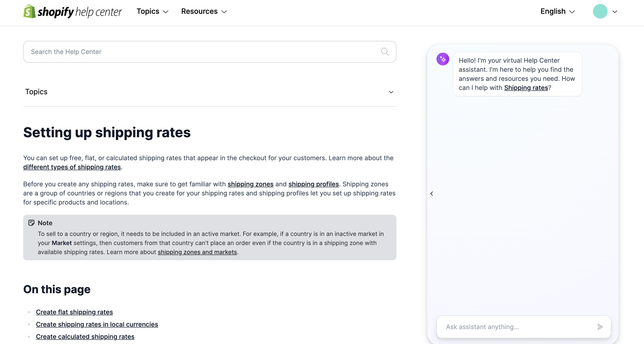Expand the Topics section below search
Screen dimensions: 644x344
[391, 92]
